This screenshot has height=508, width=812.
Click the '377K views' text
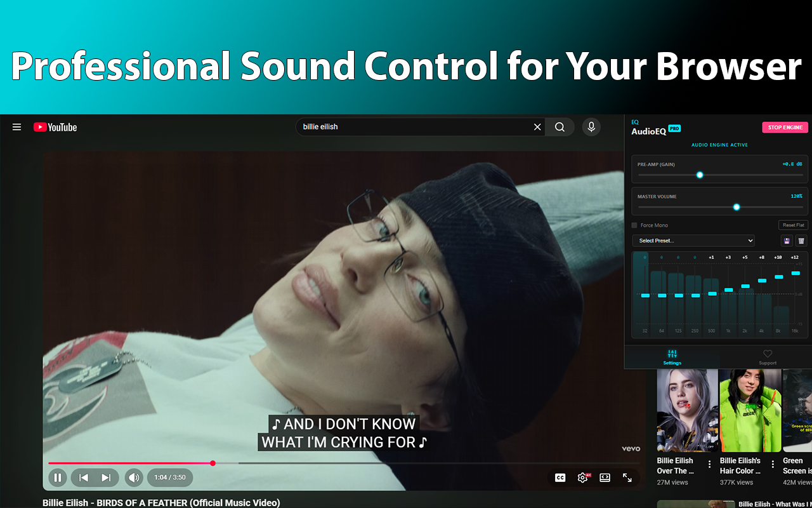pyautogui.click(x=737, y=483)
